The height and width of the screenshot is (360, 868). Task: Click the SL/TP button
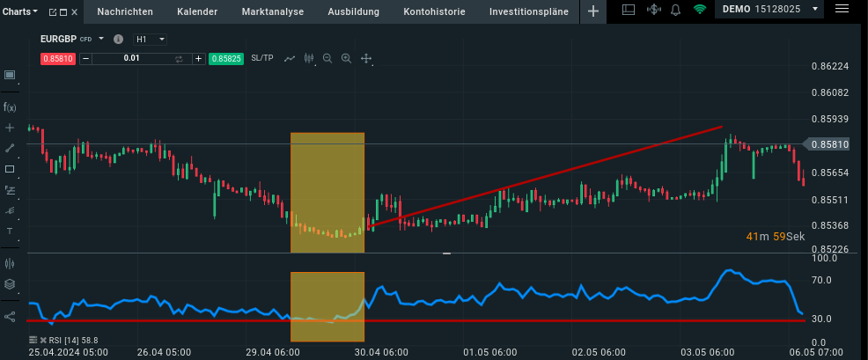click(261, 58)
